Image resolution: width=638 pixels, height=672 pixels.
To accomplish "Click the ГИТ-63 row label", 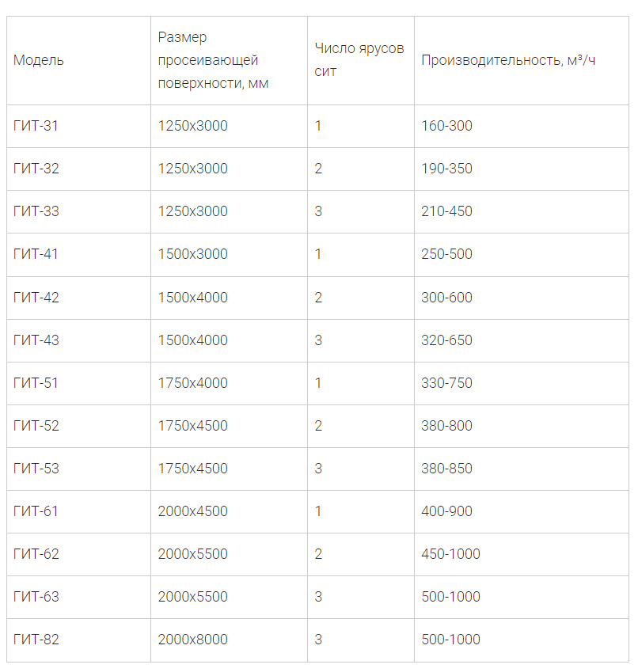I will [x=36, y=597].
